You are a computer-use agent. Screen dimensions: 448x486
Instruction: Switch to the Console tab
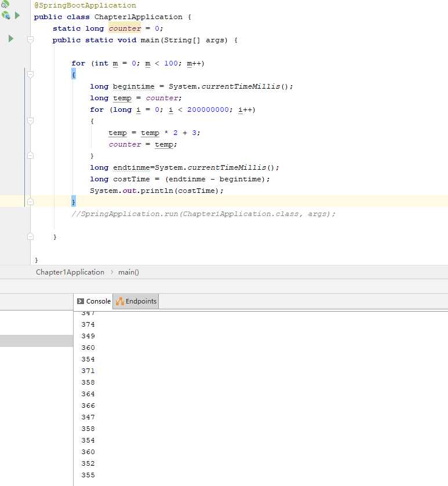tap(93, 301)
